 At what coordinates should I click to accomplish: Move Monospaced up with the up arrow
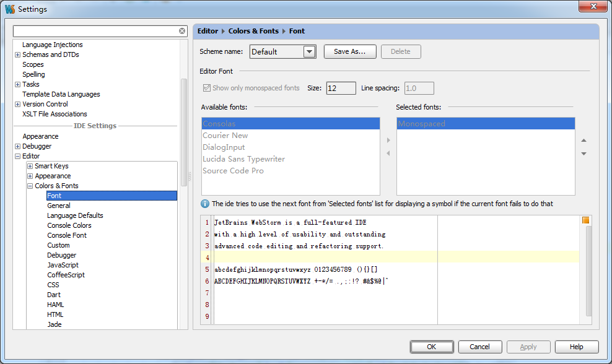pyautogui.click(x=582, y=140)
